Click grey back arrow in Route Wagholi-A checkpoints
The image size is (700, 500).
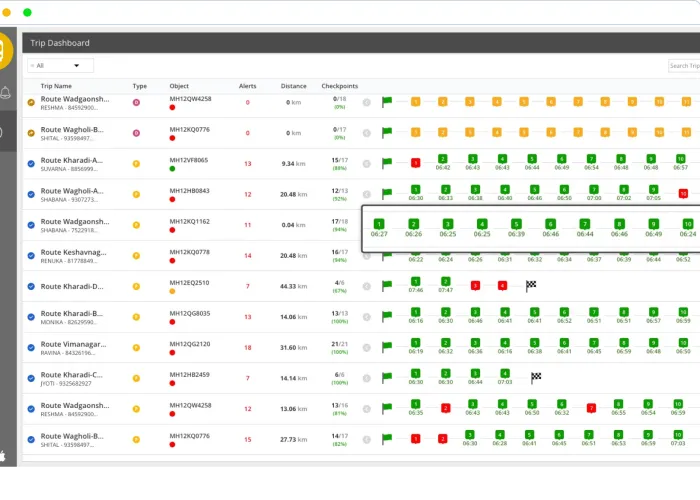coord(366,194)
